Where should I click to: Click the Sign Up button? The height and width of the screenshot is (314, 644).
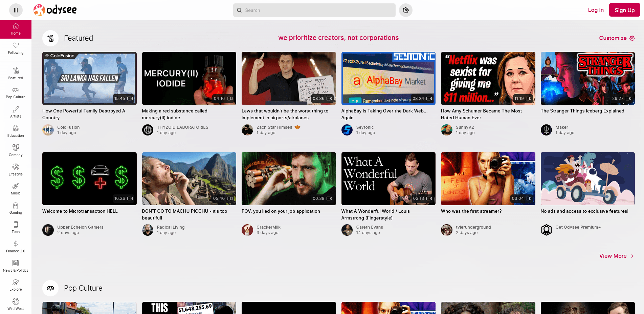tap(624, 10)
